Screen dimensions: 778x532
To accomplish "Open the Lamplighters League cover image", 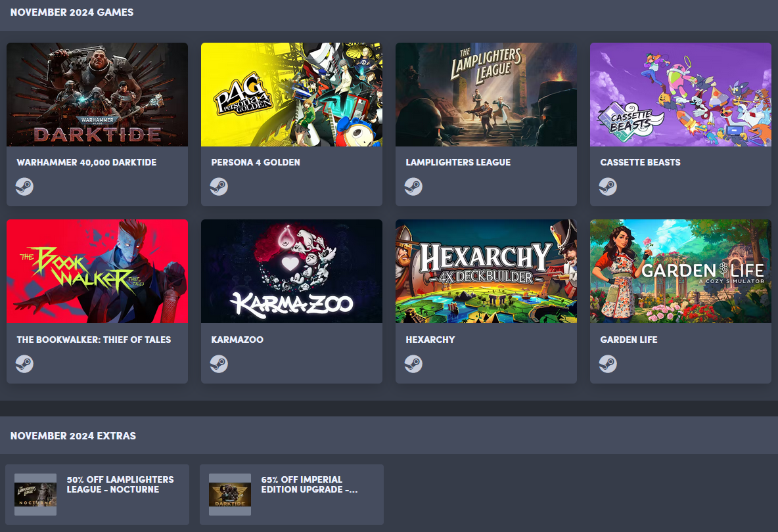I will (486, 94).
